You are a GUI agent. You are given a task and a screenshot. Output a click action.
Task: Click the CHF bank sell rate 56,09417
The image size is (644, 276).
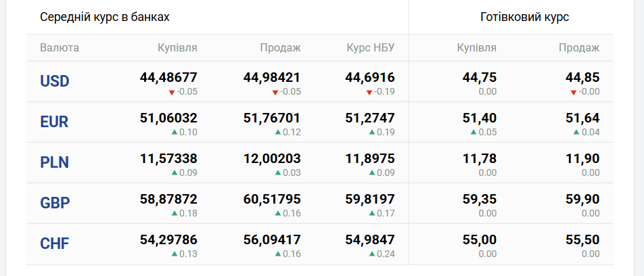[272, 240]
